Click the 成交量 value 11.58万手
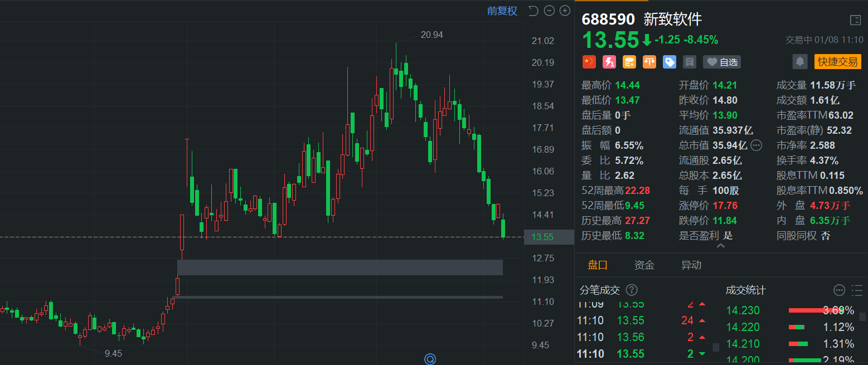The width and height of the screenshot is (868, 365). tap(832, 85)
